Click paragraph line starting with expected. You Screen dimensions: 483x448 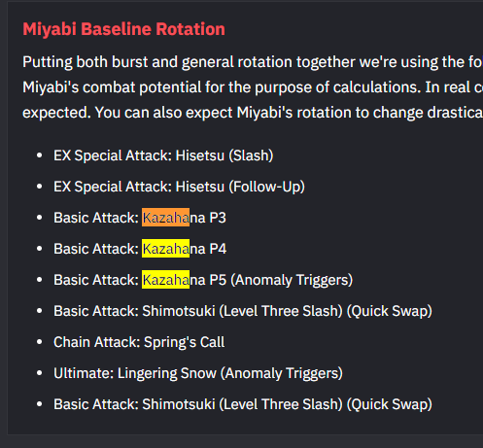pos(253,113)
